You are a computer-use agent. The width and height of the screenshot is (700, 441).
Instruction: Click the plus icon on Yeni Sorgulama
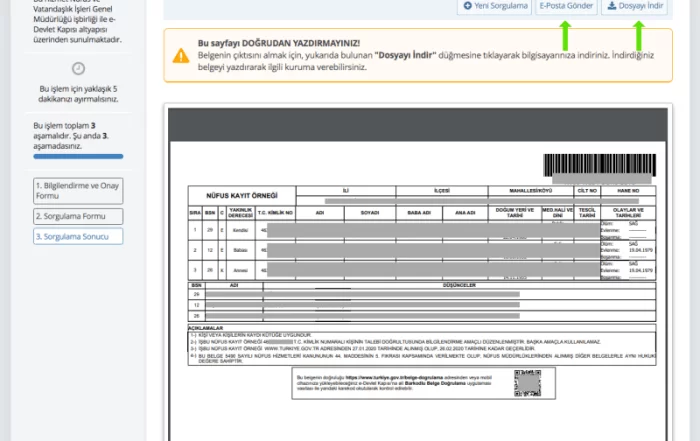pos(467,6)
